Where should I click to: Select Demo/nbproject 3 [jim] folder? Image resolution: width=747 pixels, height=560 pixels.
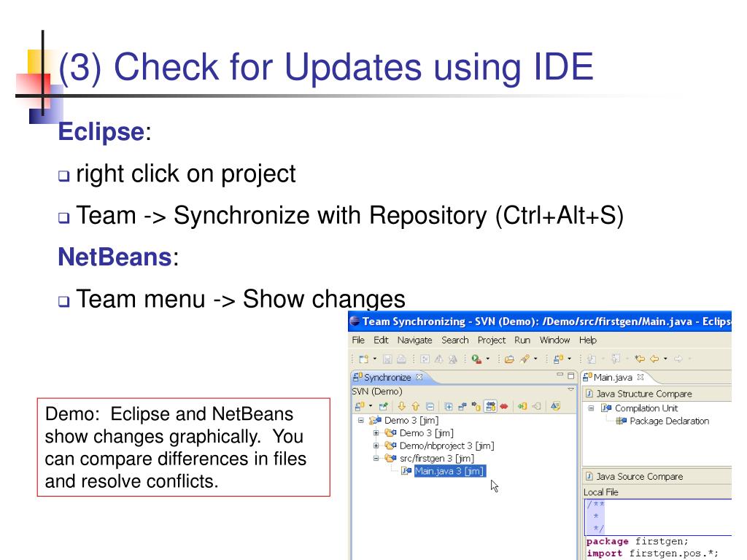[x=446, y=446]
